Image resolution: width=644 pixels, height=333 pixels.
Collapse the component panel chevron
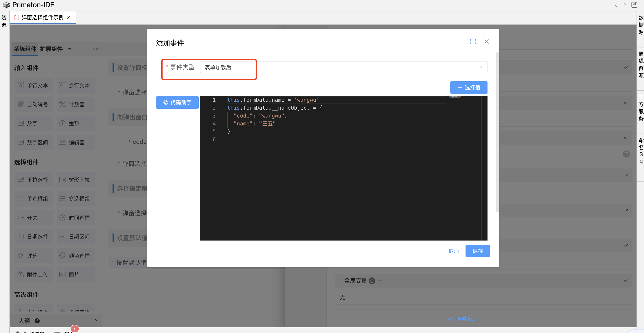coord(95,49)
